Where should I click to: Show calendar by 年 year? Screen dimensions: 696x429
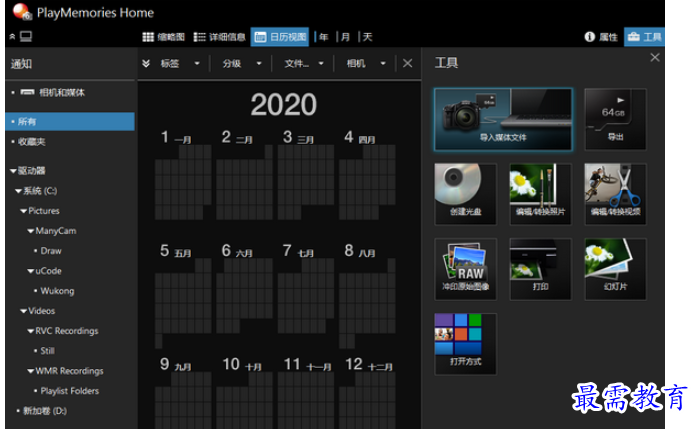[324, 37]
